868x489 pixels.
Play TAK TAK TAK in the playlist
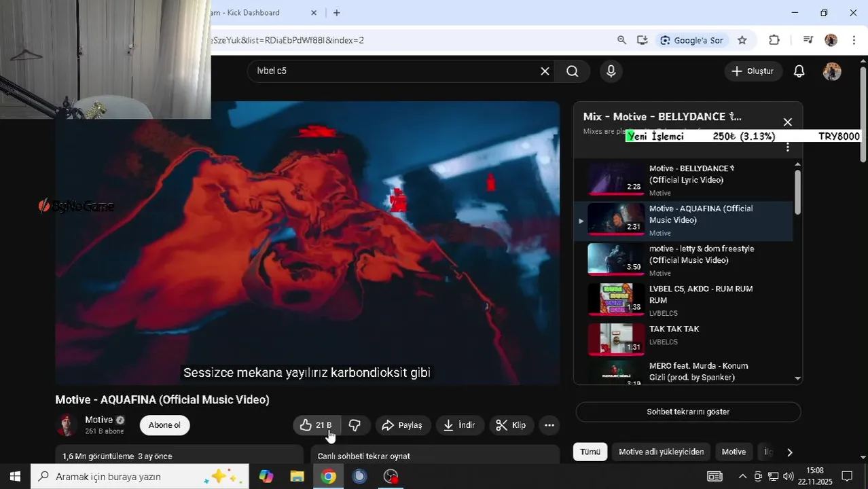click(683, 341)
